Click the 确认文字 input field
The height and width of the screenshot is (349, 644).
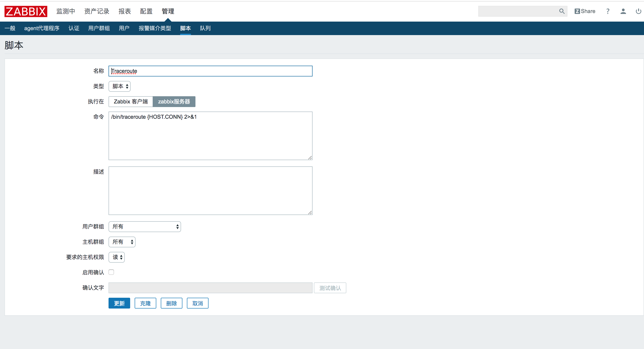click(x=211, y=288)
